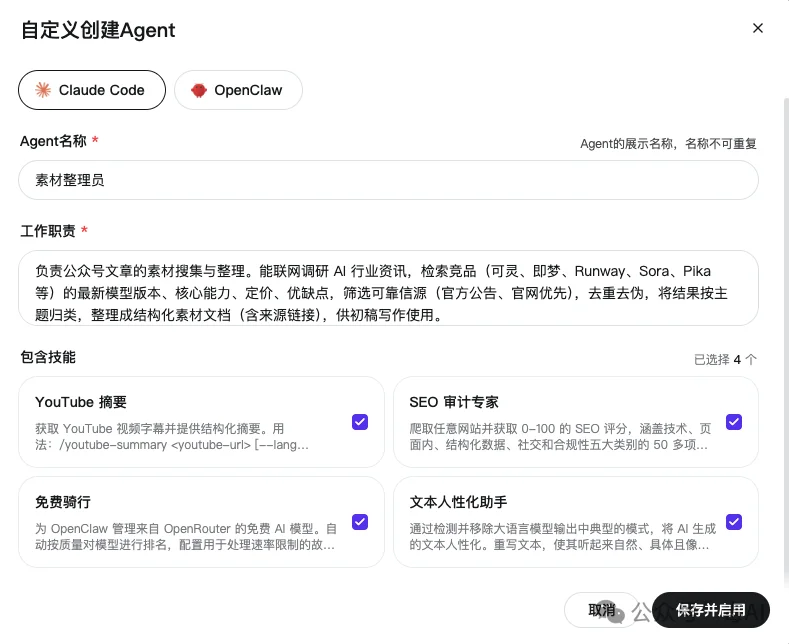Image resolution: width=789 pixels, height=644 pixels.
Task: Uncheck the 免费骑行 skill checkbox
Action: (x=360, y=522)
